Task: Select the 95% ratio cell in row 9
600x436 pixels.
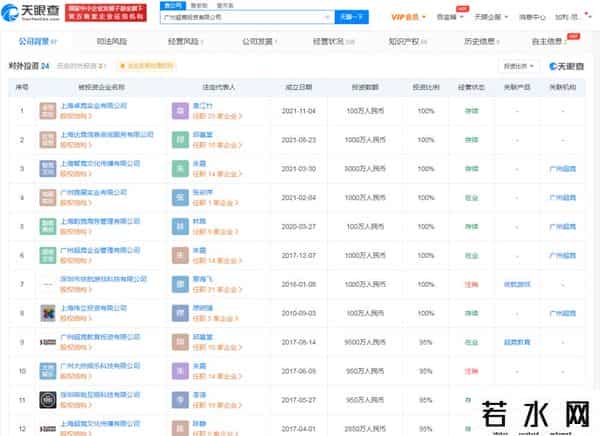Action: [426, 342]
